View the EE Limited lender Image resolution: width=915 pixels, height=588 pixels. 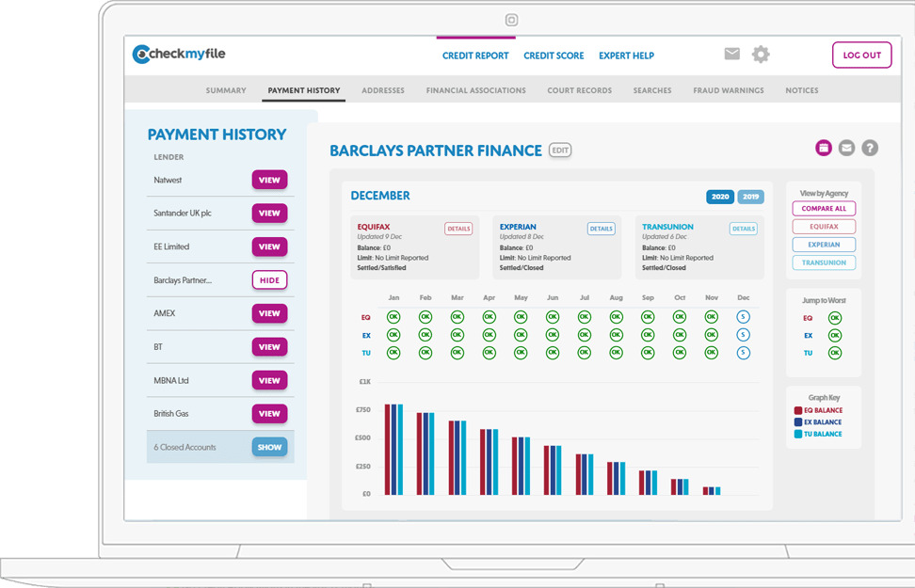(269, 246)
